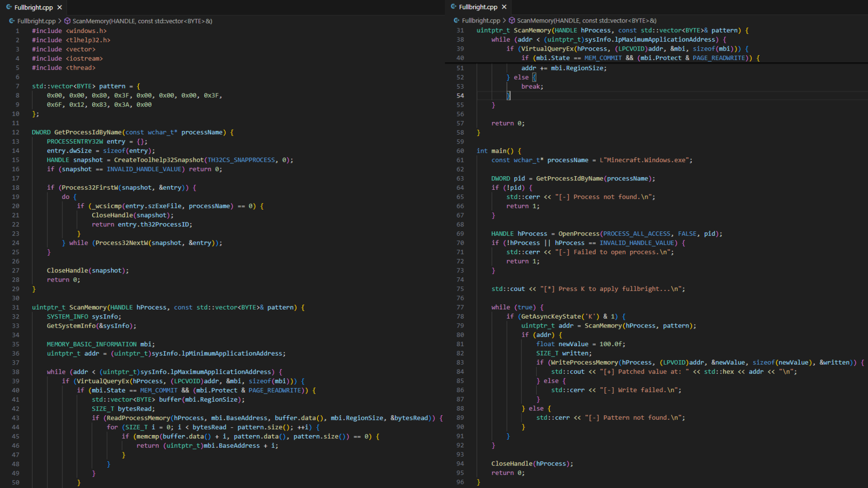This screenshot has height=488, width=868.
Task: Open Fullbright.cpp breadcrumb in left editor
Action: pos(36,21)
